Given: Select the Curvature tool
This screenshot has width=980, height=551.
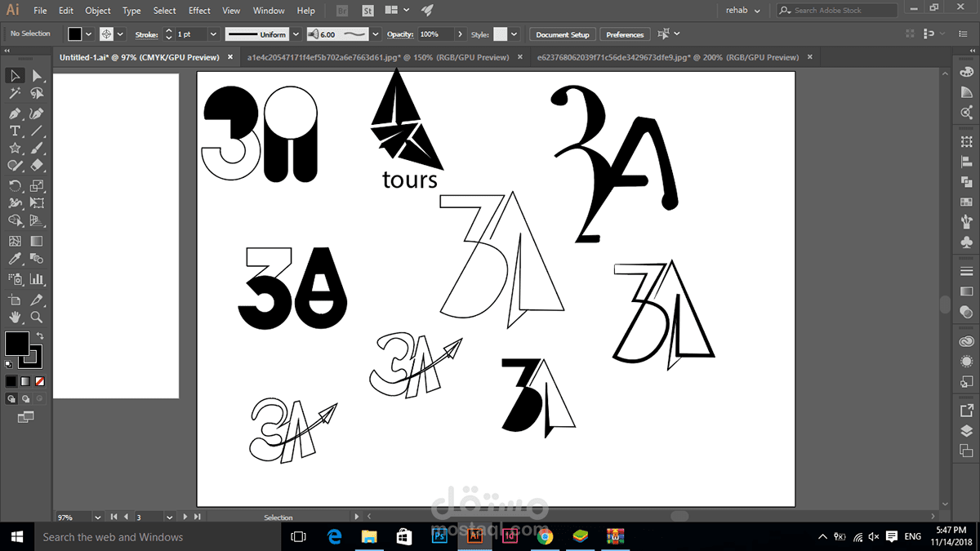Looking at the screenshot, I should tap(37, 113).
